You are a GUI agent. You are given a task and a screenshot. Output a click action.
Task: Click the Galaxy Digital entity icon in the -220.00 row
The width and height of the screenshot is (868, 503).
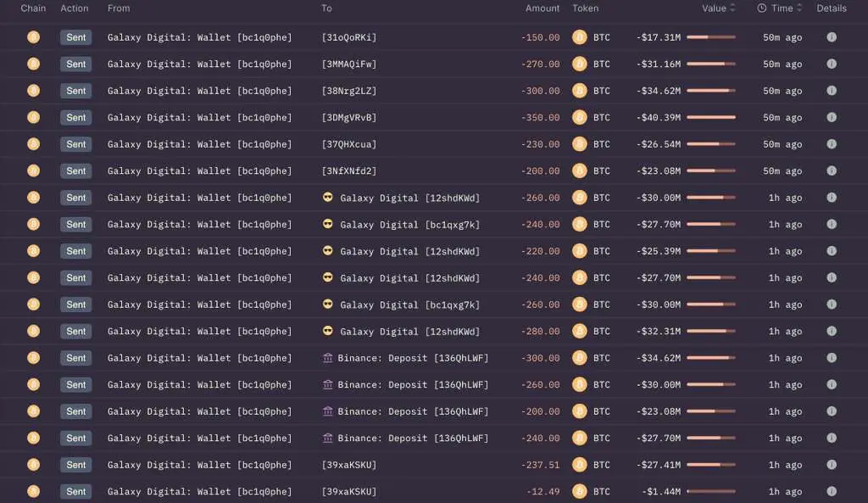(x=328, y=250)
